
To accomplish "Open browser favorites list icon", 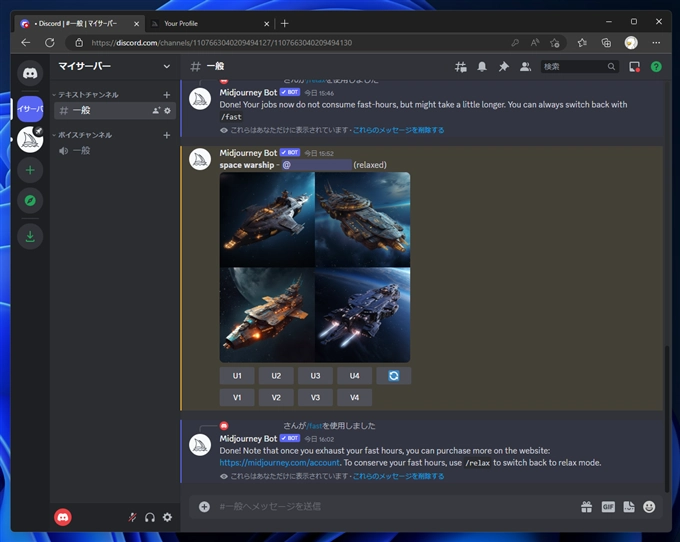I will [582, 42].
